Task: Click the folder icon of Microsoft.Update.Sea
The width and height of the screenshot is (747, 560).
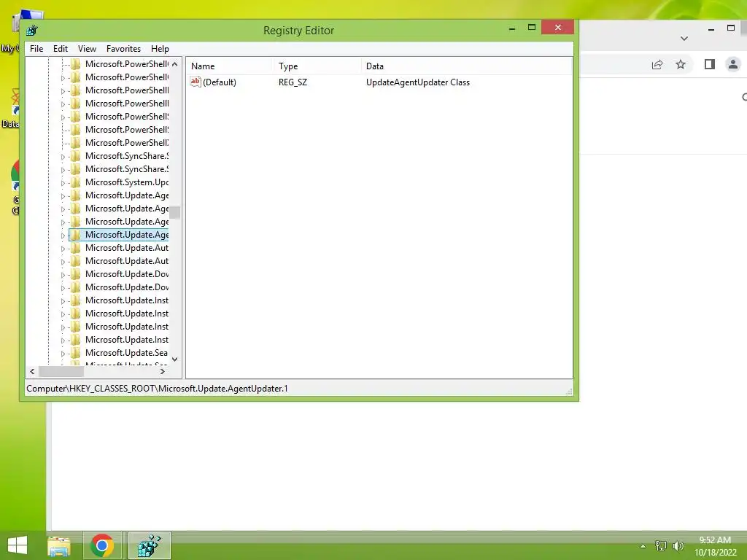Action: point(75,353)
